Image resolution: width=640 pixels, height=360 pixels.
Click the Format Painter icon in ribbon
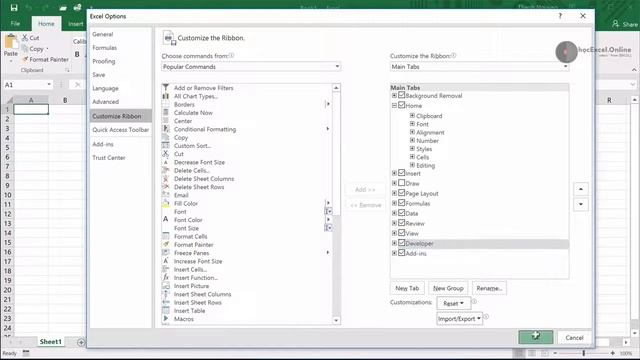[25, 59]
